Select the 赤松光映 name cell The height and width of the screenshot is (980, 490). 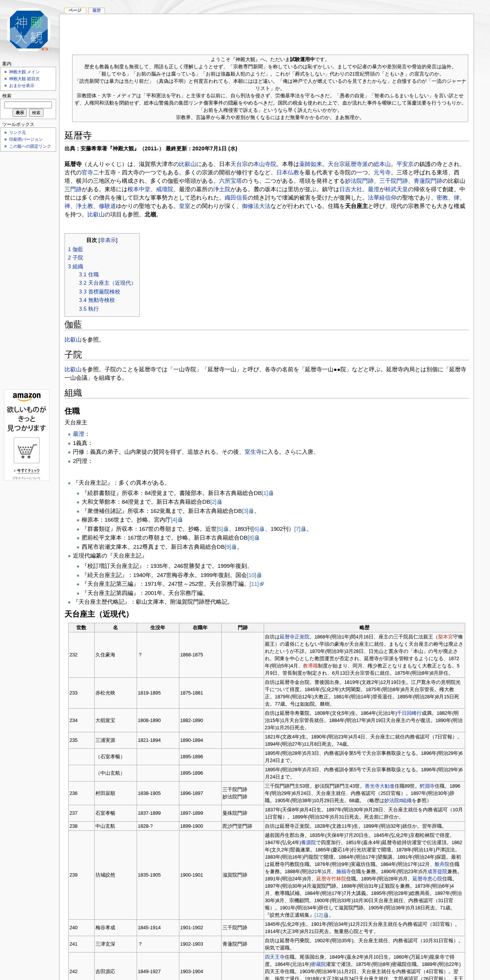point(116,693)
